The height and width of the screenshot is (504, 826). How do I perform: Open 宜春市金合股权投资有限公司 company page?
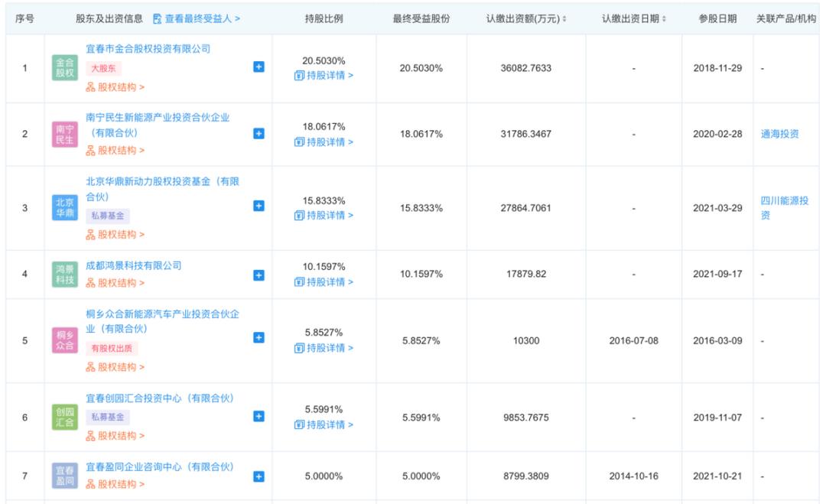[x=148, y=49]
